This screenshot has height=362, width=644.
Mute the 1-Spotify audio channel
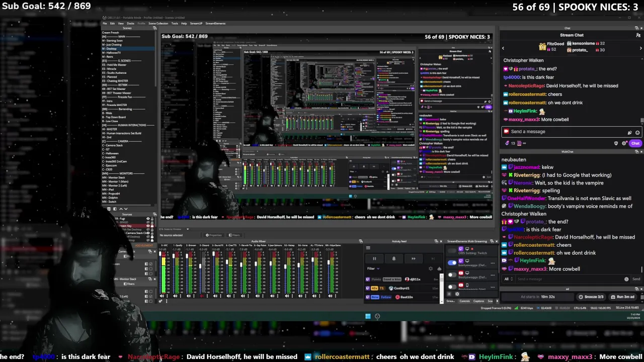(175, 296)
